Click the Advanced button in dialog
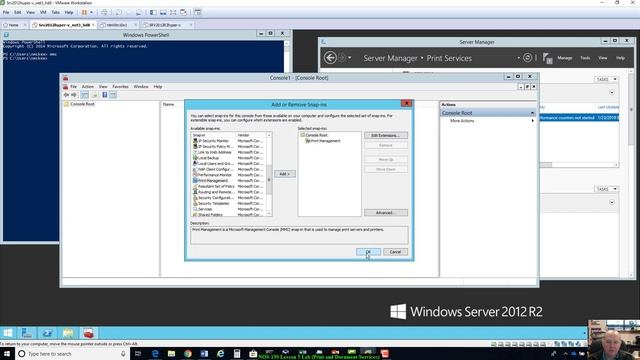 point(386,213)
